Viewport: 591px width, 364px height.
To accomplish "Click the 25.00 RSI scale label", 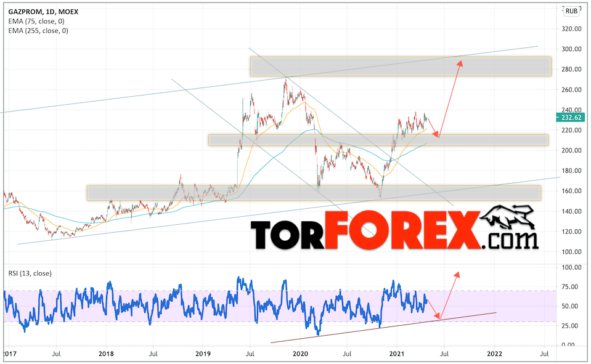I will tap(570, 326).
